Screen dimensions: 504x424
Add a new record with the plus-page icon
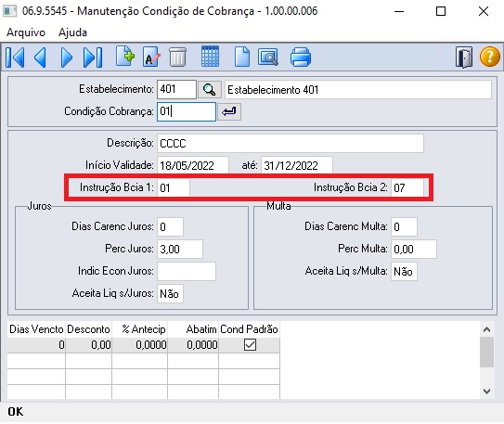pos(125,57)
